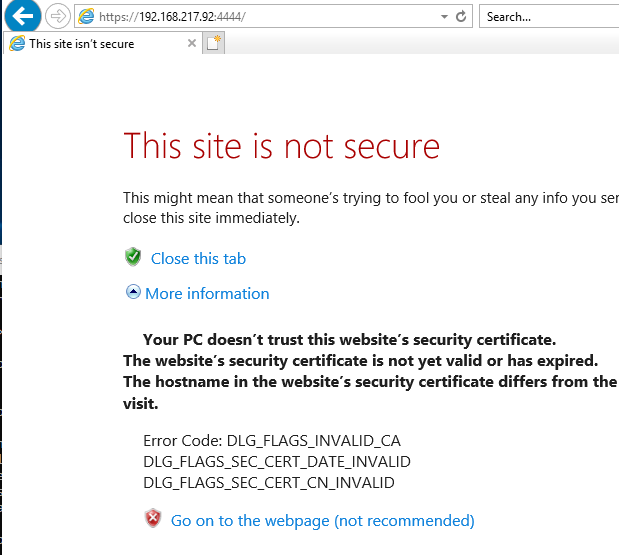Viewport: 619px width, 555px height.
Task: Click the "Close this tab" link
Action: (198, 258)
